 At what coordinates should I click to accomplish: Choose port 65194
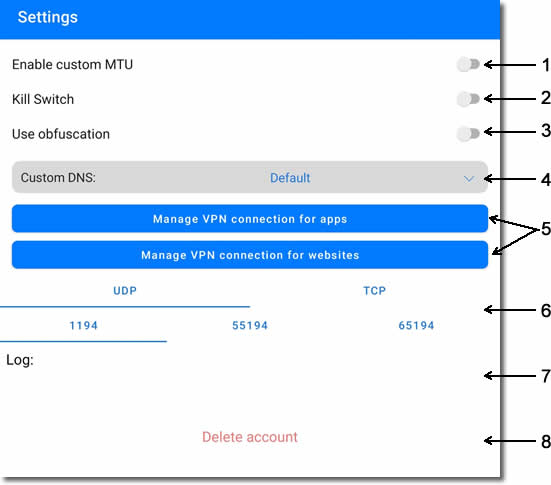[416, 325]
